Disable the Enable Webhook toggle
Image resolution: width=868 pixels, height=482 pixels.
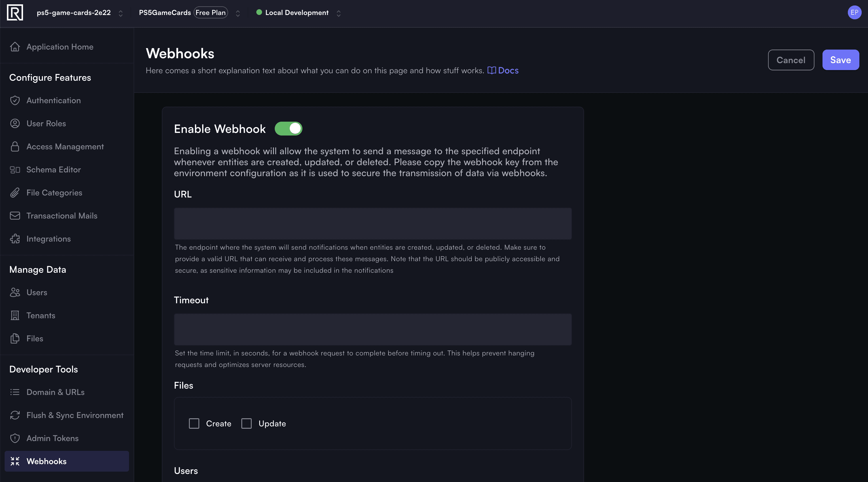pos(289,129)
